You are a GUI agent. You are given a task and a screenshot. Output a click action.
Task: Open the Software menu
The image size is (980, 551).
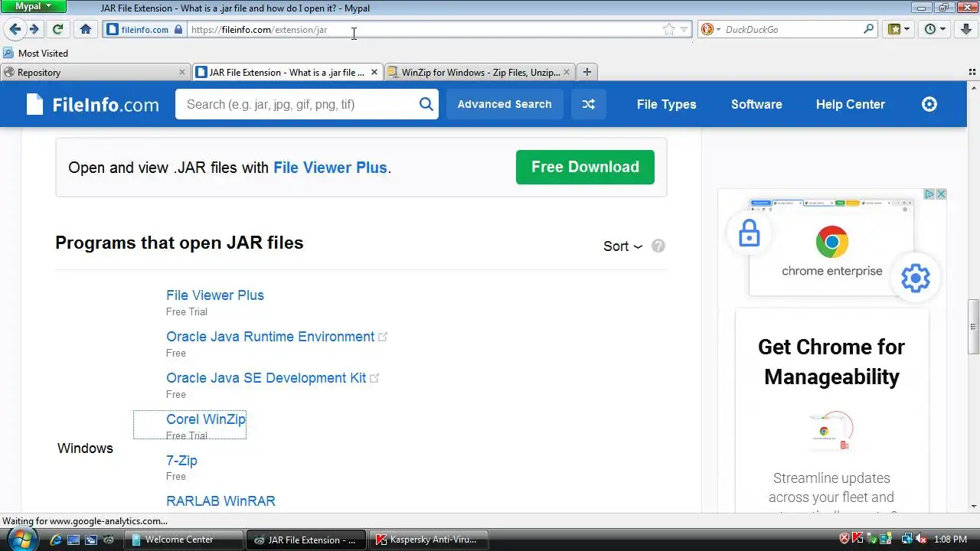(x=756, y=104)
